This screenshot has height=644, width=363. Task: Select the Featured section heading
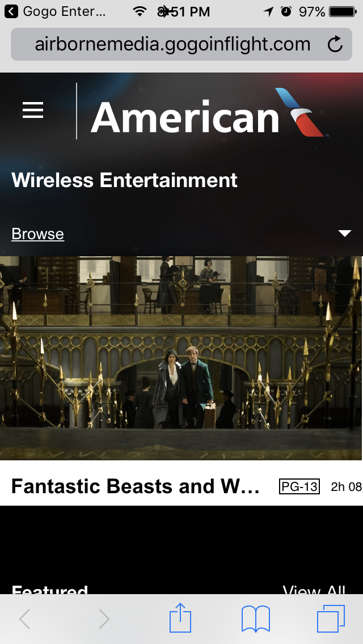[50, 590]
